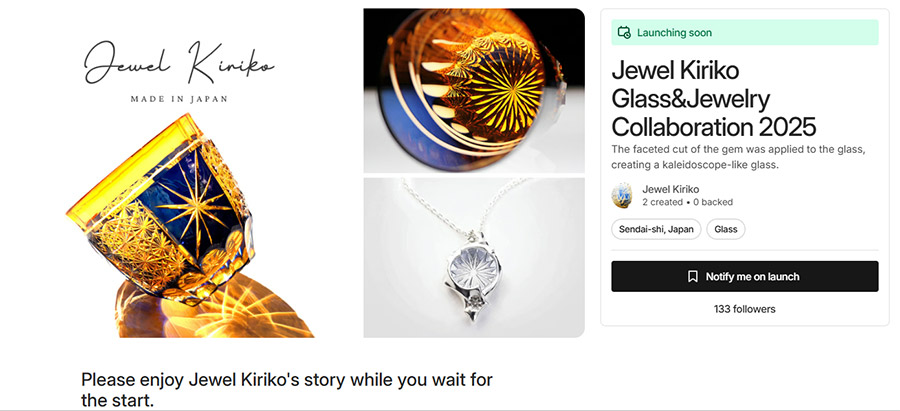Click the Jewel Kiriko script logo
This screenshot has height=411, width=900.
point(179,63)
